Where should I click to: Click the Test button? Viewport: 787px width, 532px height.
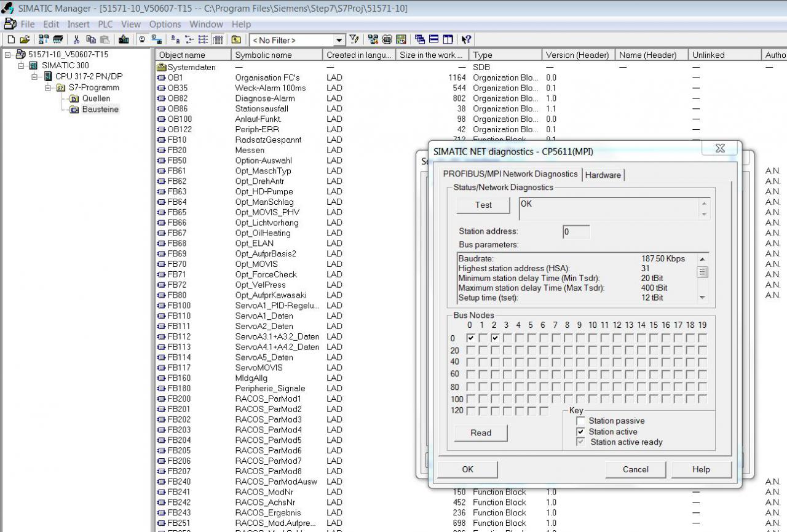tap(483, 205)
